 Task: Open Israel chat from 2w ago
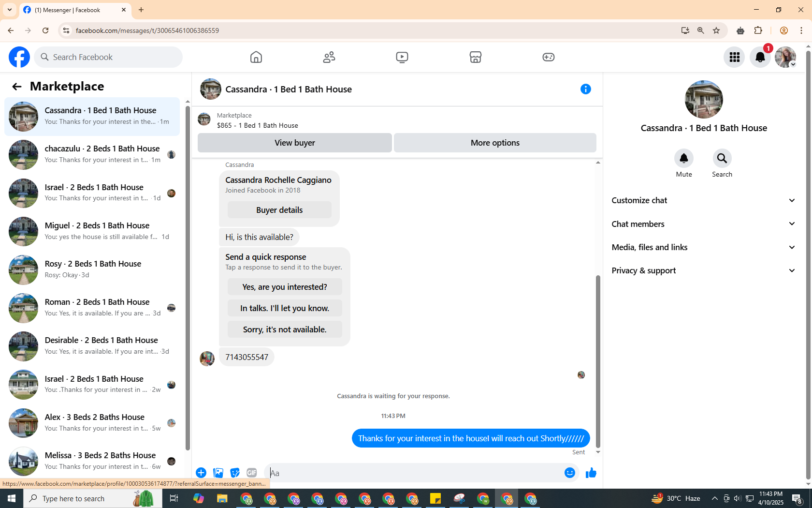[x=92, y=385]
